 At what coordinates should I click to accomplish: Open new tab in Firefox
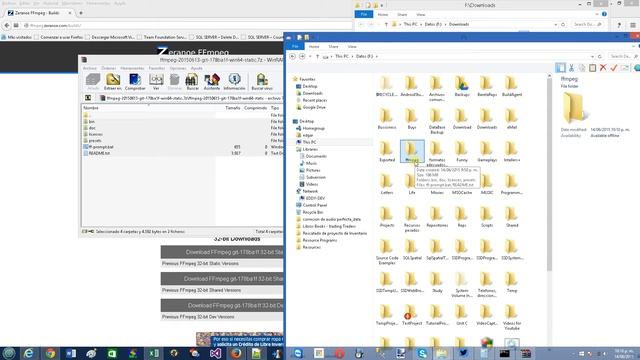(81, 13)
